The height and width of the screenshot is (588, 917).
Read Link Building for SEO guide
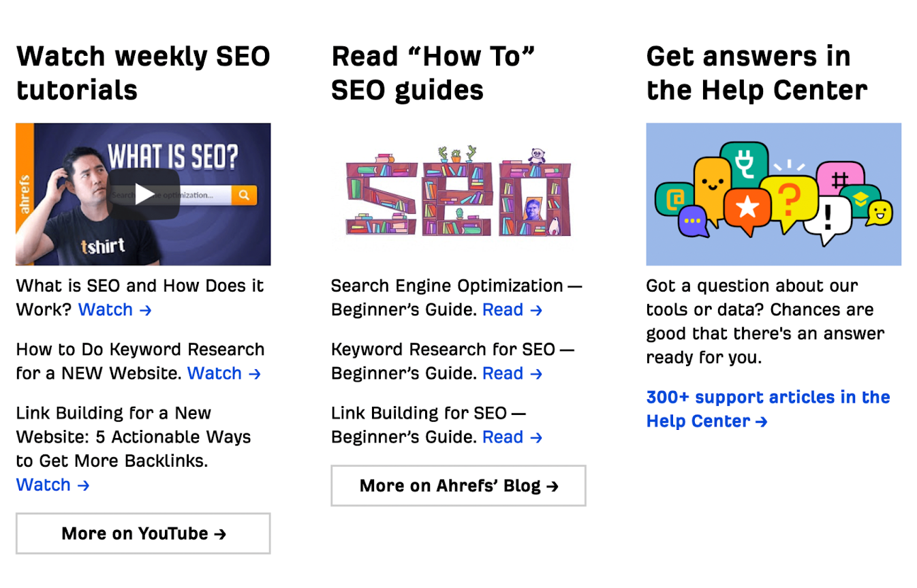pos(512,437)
